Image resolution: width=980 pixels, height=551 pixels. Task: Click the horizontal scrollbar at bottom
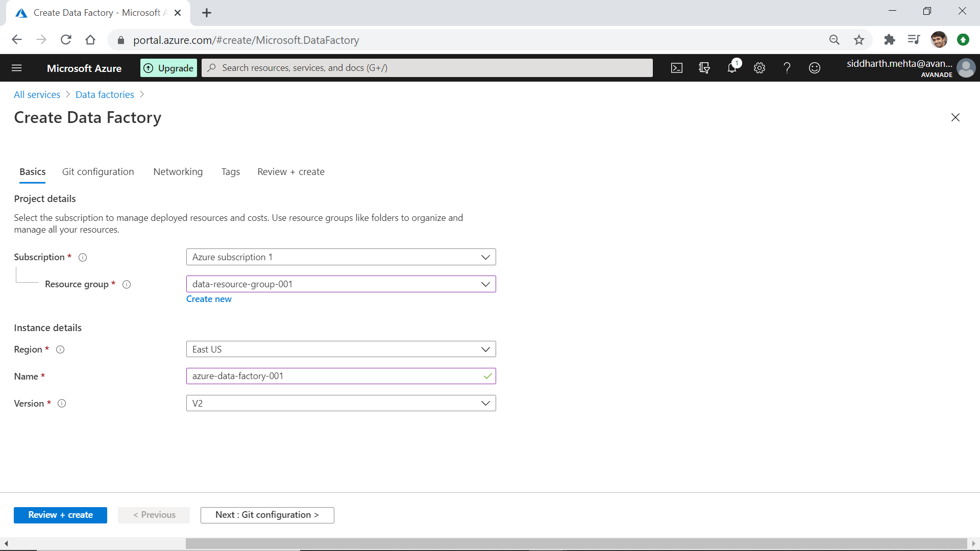(576, 543)
